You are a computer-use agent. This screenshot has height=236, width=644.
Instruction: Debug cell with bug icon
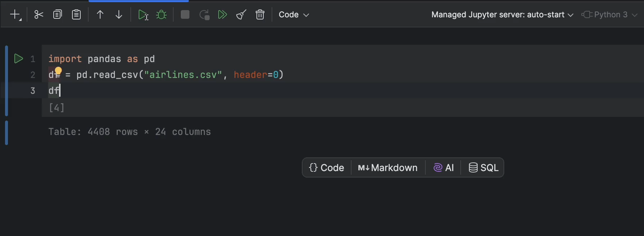[x=161, y=15]
